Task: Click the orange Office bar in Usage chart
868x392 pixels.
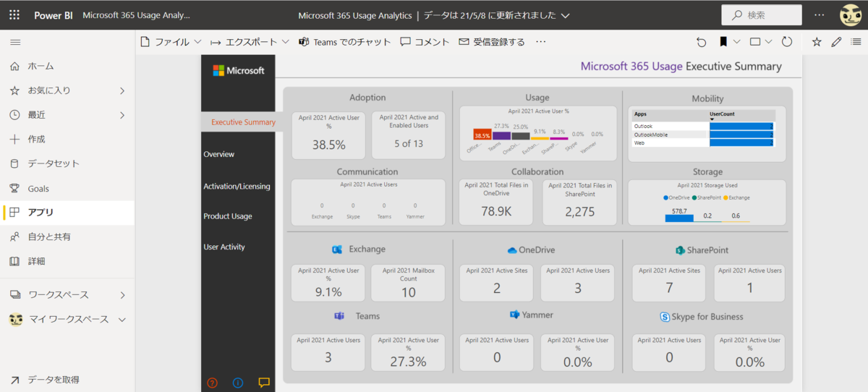Action: point(482,134)
